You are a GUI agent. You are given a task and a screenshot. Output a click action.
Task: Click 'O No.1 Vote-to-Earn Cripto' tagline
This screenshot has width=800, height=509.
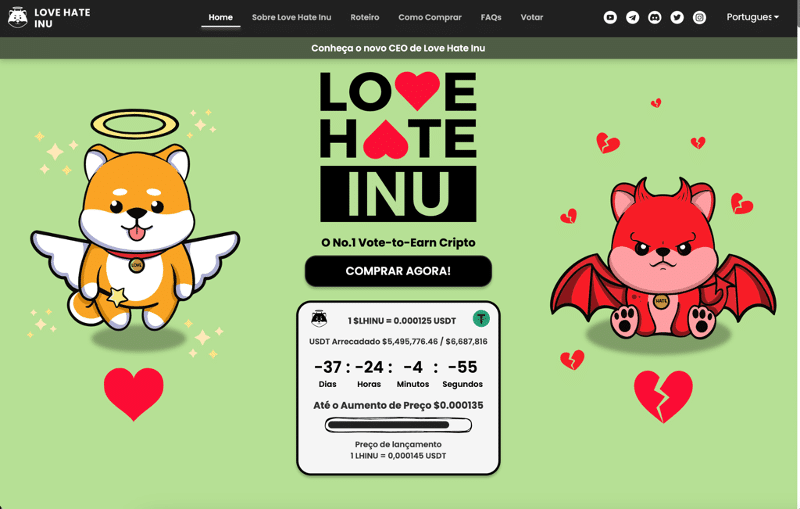[x=398, y=243]
